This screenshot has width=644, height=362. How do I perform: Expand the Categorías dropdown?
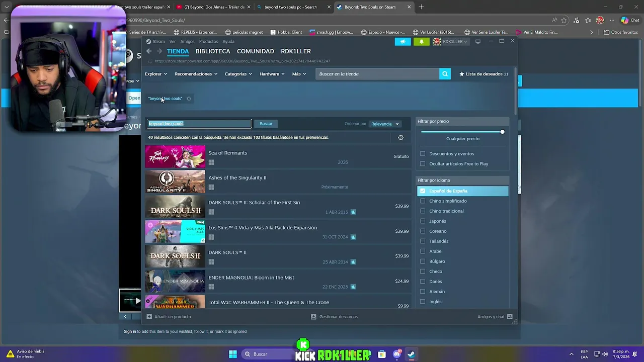(x=238, y=74)
